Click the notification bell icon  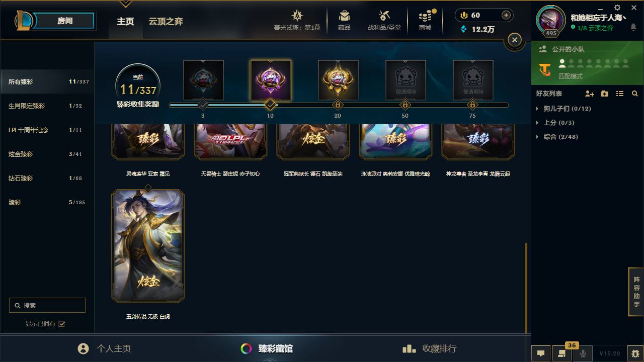pos(633,28)
